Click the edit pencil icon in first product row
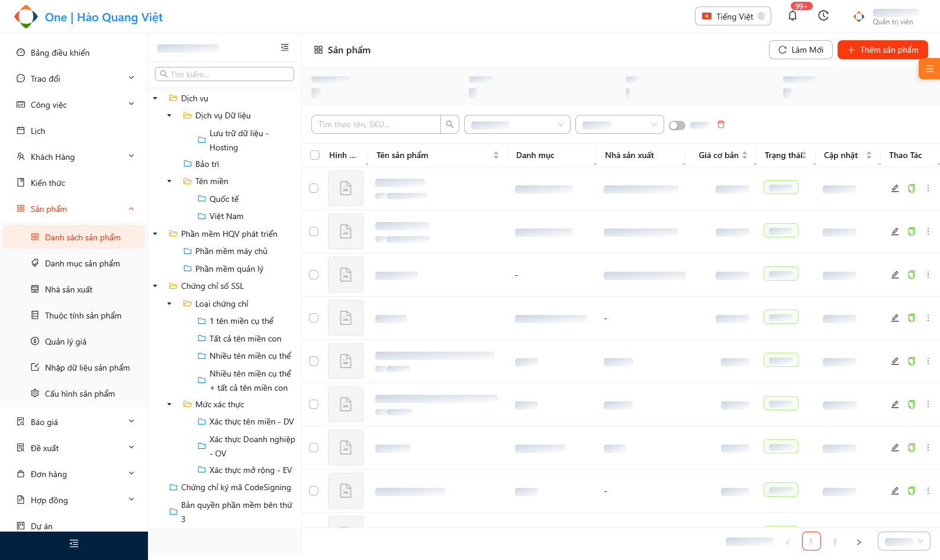Screen dimensions: 940x560 point(895,188)
